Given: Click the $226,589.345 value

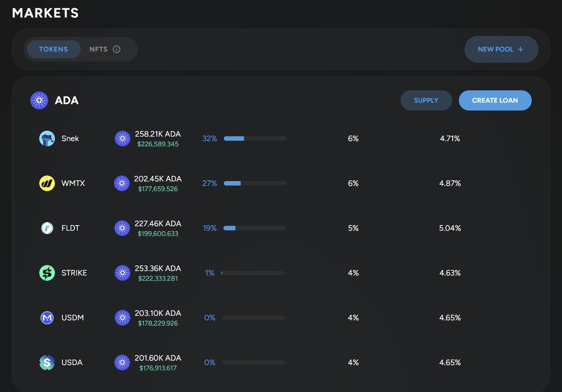Looking at the screenshot, I should [158, 144].
